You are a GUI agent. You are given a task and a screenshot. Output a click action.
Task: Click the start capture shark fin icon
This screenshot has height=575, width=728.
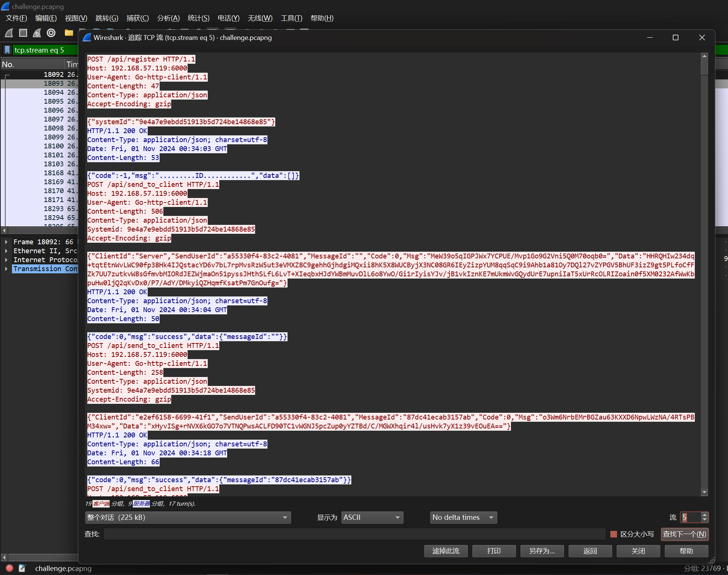tap(9, 33)
